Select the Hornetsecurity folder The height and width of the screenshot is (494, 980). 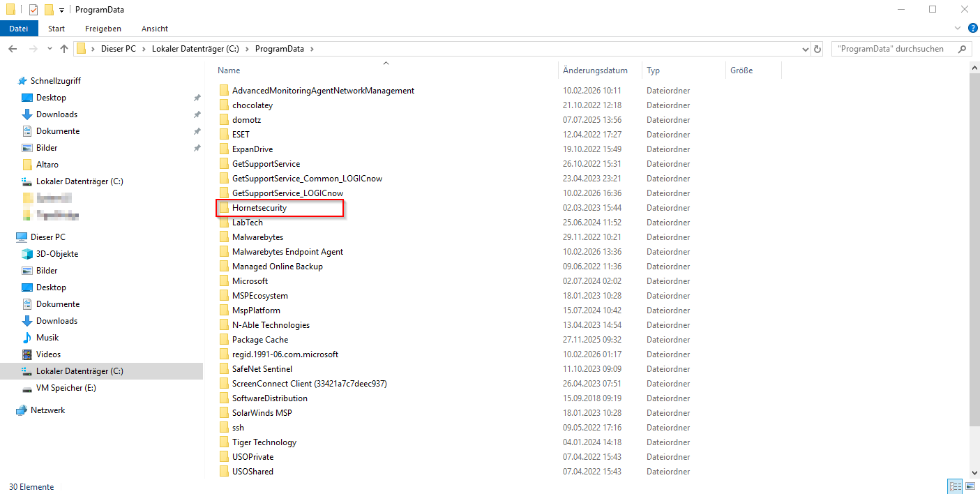click(x=259, y=208)
